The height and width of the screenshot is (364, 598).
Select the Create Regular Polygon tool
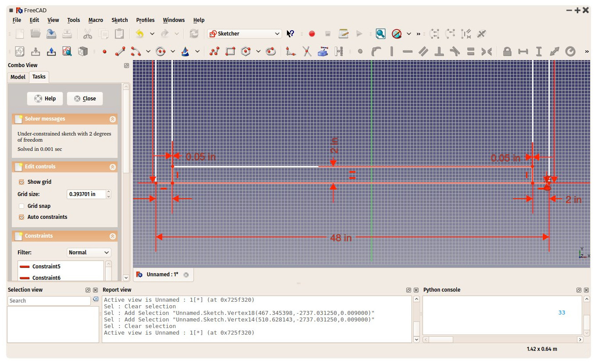click(x=246, y=52)
